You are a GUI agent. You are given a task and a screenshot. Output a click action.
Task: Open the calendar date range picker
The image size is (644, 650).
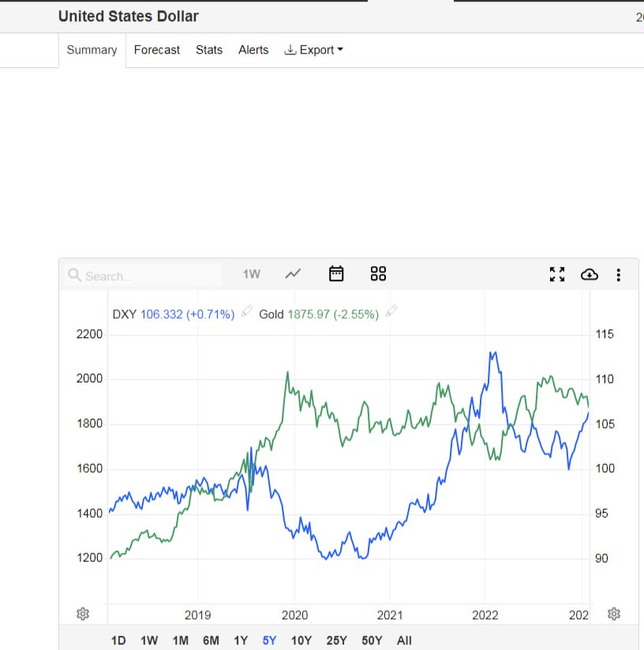pos(336,273)
